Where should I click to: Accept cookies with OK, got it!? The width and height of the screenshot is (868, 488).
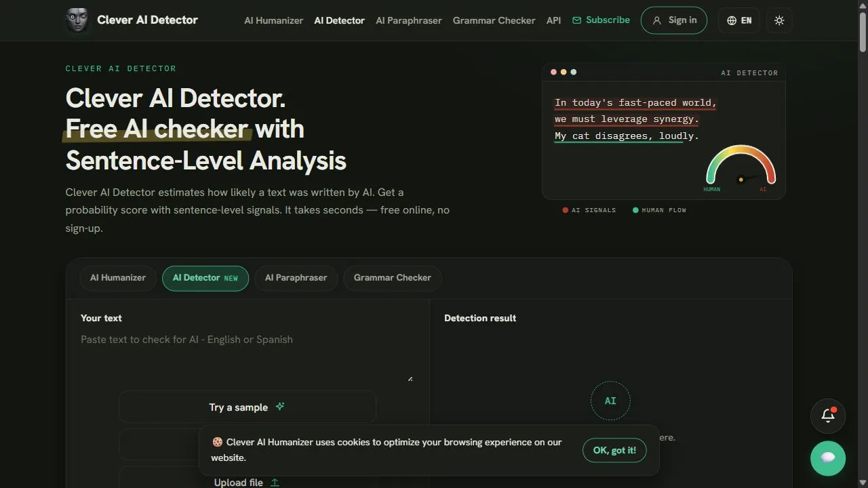coord(614,450)
